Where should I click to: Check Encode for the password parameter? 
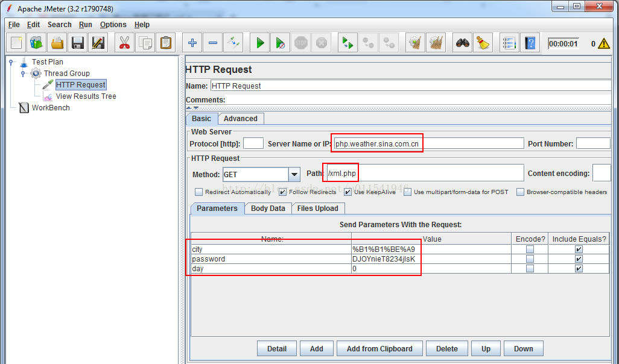point(530,259)
